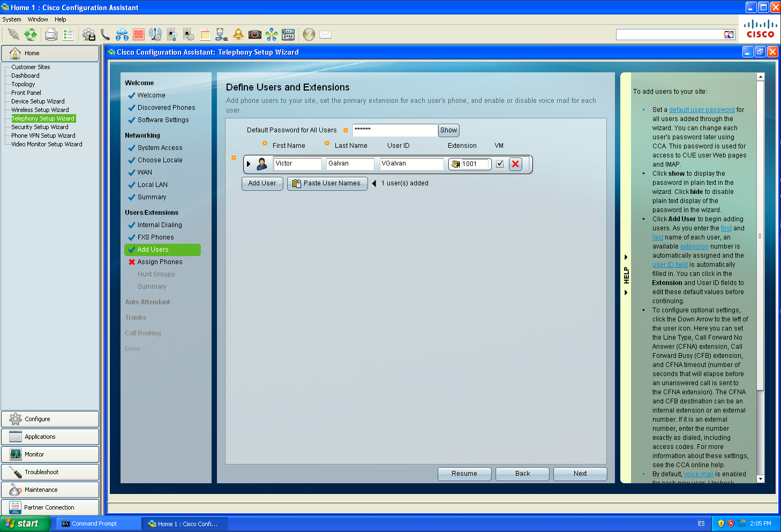781x532 pixels.
Task: Open the Help menu
Action: pos(61,19)
